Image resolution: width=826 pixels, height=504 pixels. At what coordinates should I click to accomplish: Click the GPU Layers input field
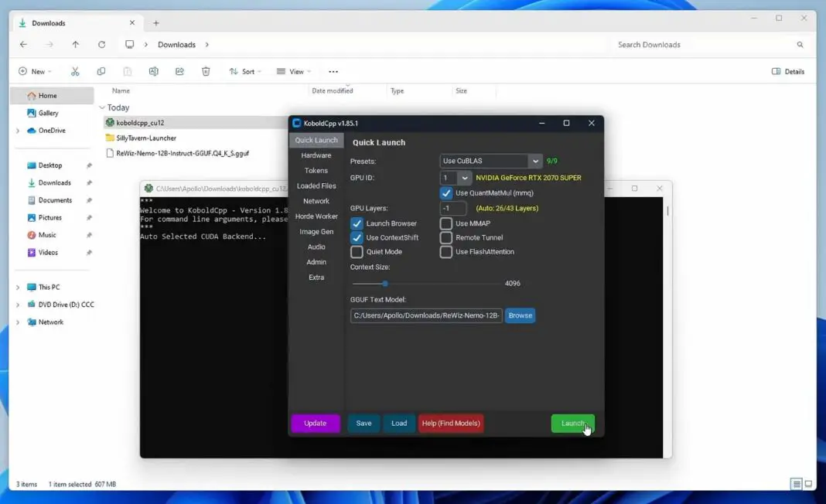pos(452,209)
